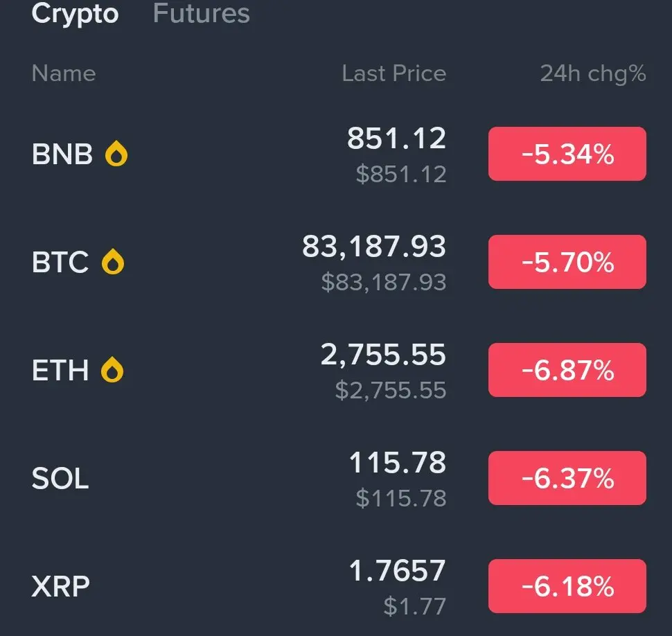Screen dimensions: 672x636
Task: Tap SOL's -6.37% change badge
Action: pos(567,478)
